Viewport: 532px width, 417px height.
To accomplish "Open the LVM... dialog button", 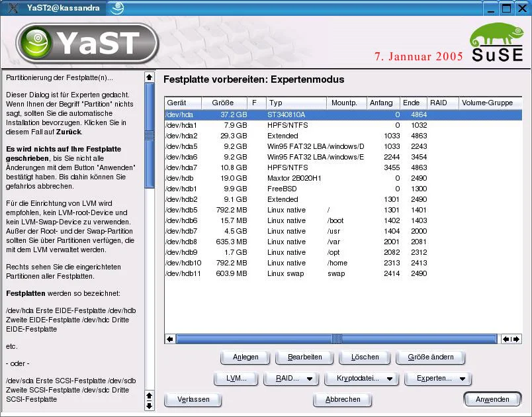I will point(236,379).
